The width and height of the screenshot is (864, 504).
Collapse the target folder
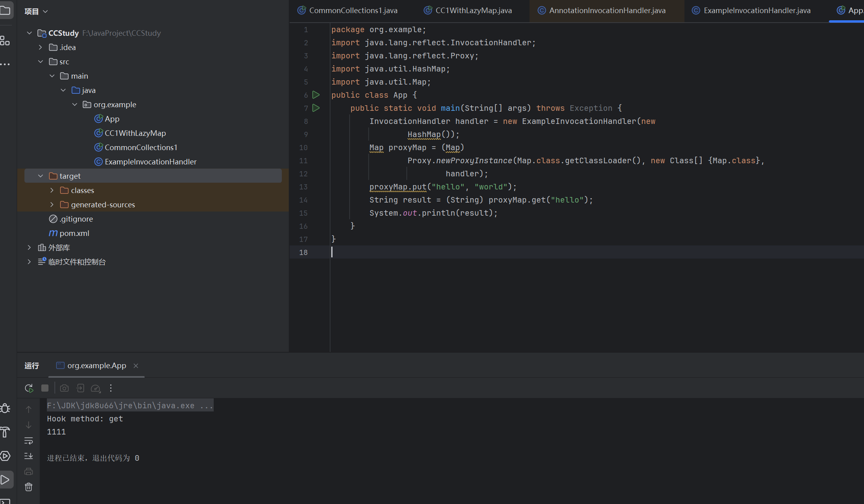[x=41, y=176]
